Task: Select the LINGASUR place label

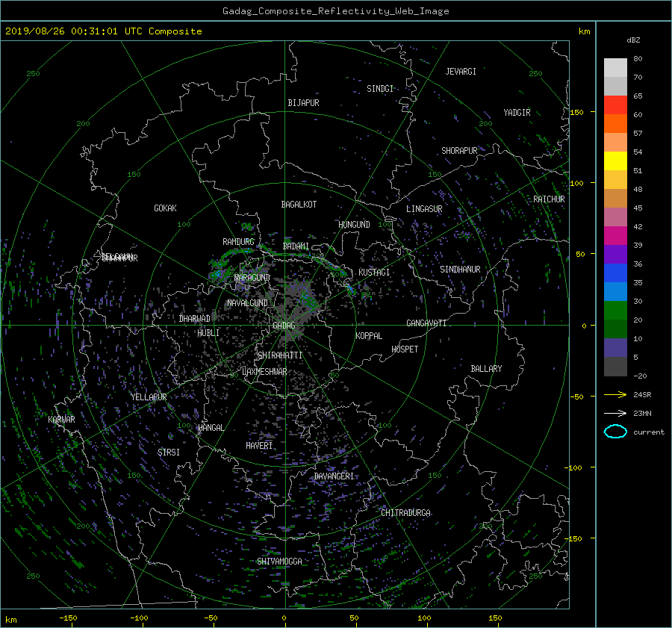Action: (424, 209)
